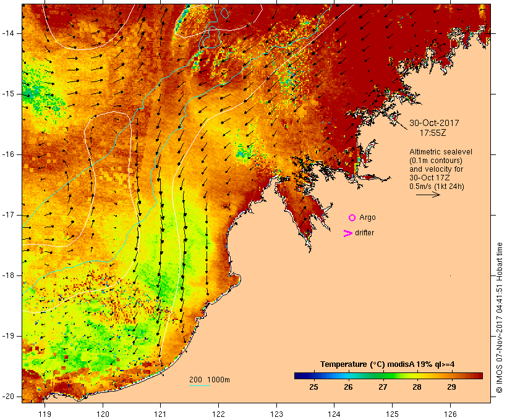Click the "drifter" legend label
This screenshot has height=420, width=507.
(x=364, y=233)
